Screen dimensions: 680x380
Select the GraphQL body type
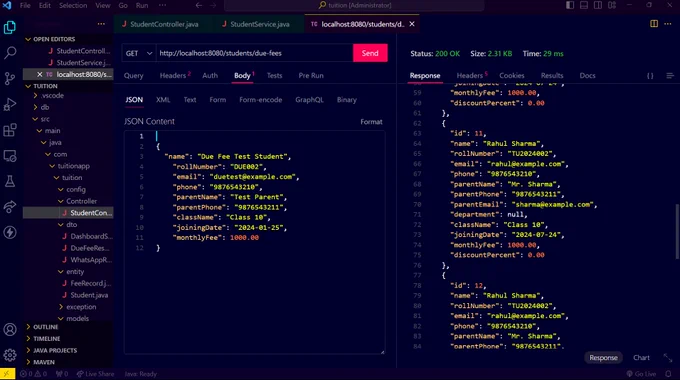(x=309, y=100)
